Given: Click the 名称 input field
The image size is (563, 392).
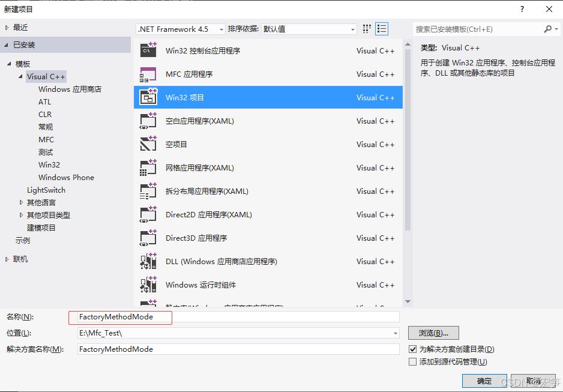Looking at the screenshot, I should tap(238, 316).
